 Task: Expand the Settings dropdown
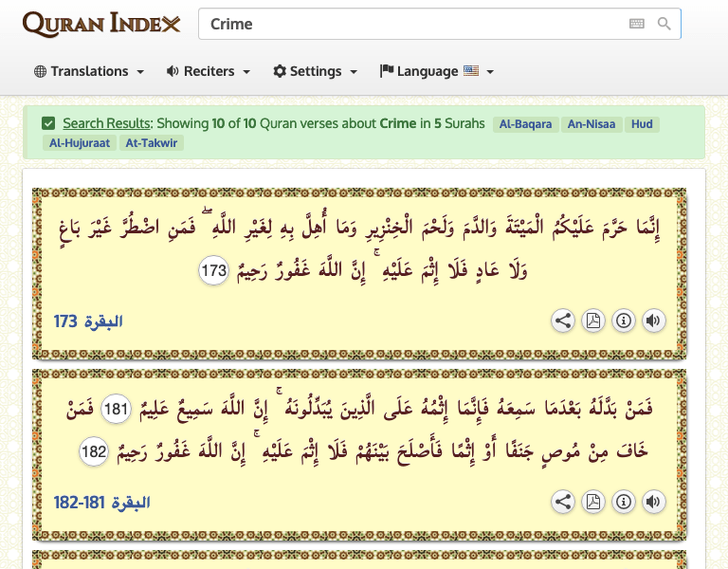[316, 71]
